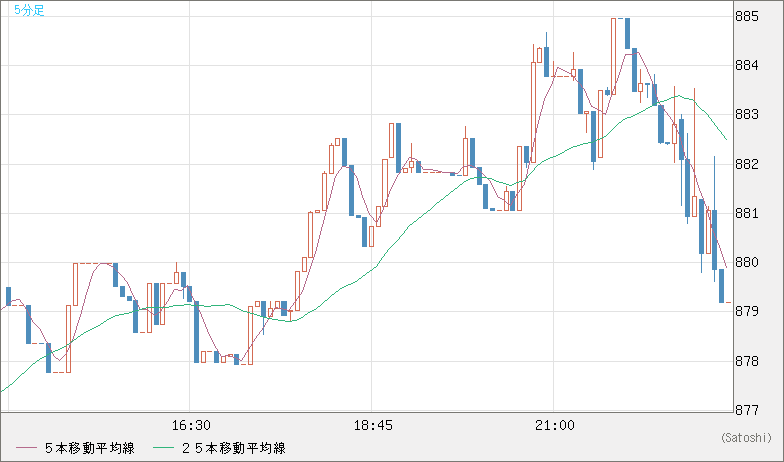Click the 879 price axis label

pyautogui.click(x=746, y=311)
